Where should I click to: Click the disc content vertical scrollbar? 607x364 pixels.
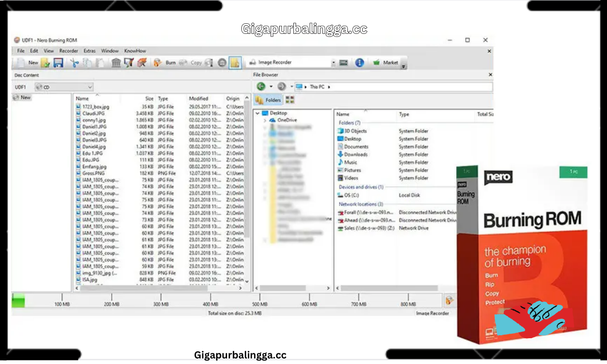pos(247,190)
